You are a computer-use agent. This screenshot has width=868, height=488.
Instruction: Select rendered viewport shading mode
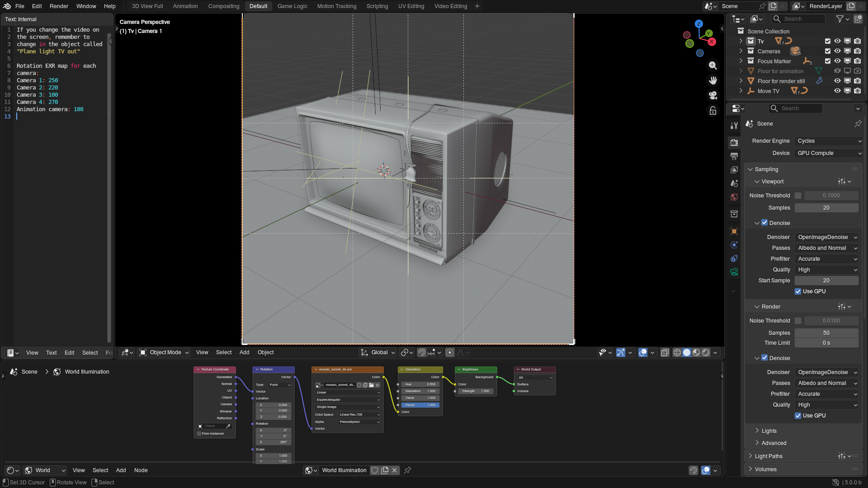(x=706, y=352)
